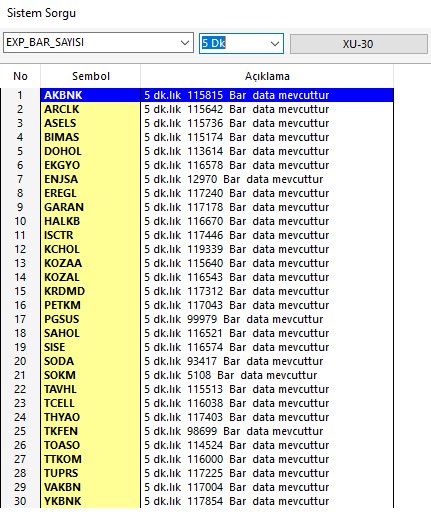Select the ENJSA symbol
The image size is (431, 526).
click(x=61, y=179)
